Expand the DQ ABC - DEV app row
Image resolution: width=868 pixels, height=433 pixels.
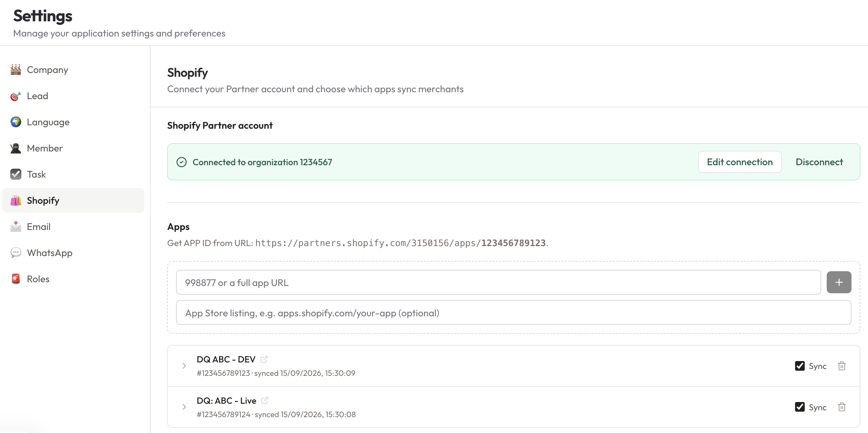click(184, 366)
